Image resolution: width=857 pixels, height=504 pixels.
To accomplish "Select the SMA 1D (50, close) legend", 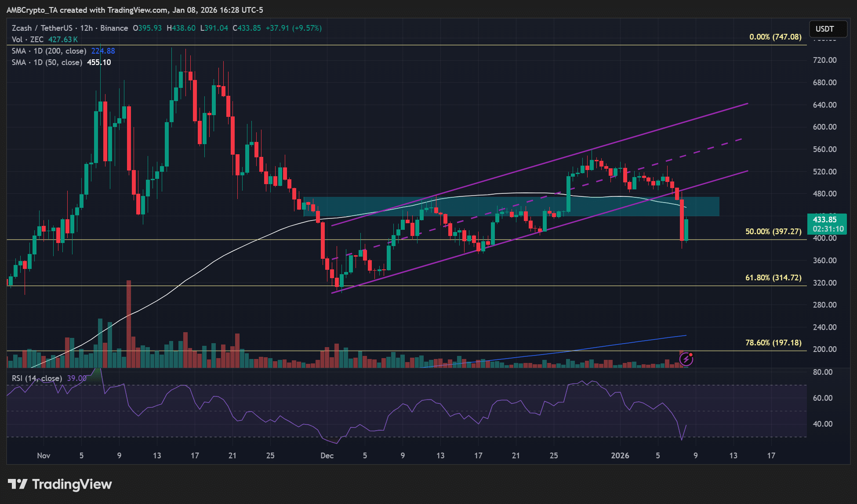I will click(47, 62).
